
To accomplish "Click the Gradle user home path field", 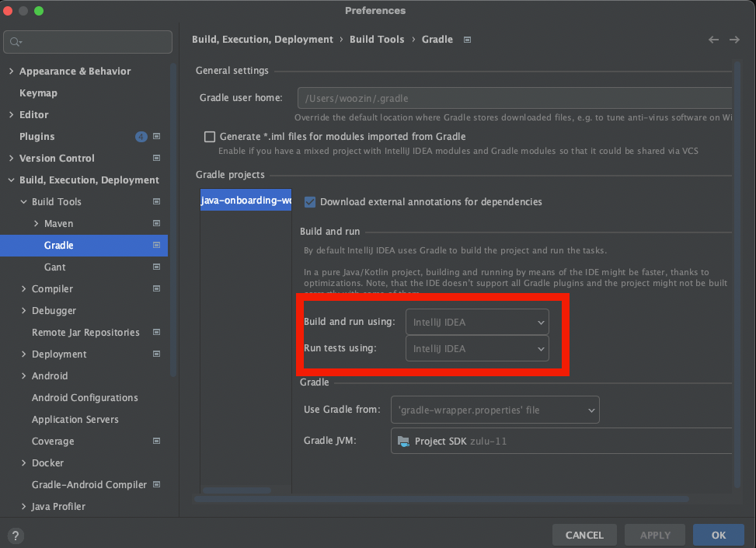I will click(514, 98).
